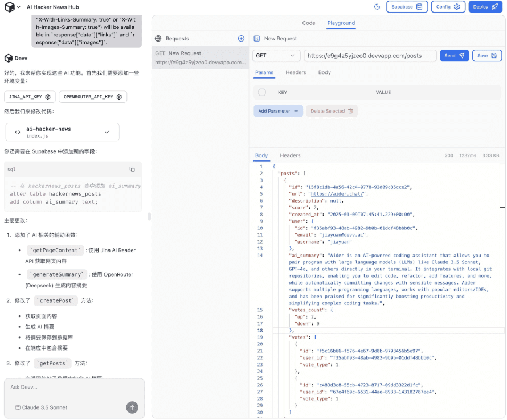Open the response Body tab

click(x=261, y=155)
